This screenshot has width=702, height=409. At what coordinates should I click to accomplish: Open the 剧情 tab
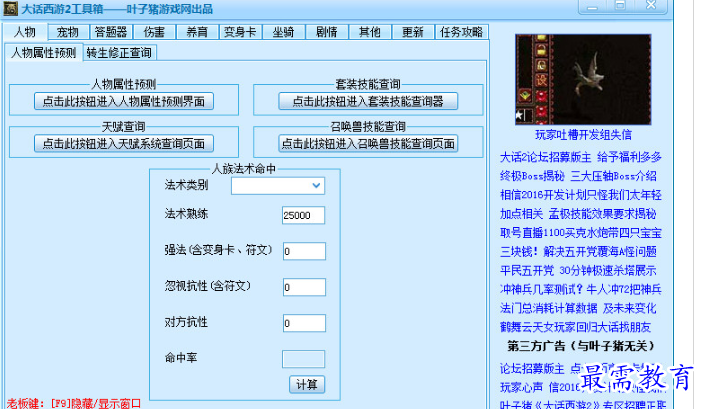pyautogui.click(x=326, y=32)
